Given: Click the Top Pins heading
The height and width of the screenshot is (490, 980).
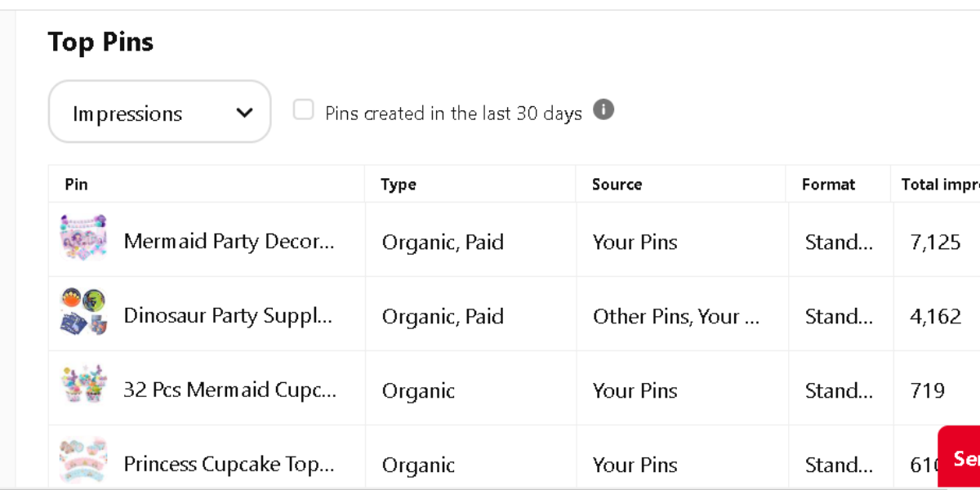Looking at the screenshot, I should tap(100, 42).
